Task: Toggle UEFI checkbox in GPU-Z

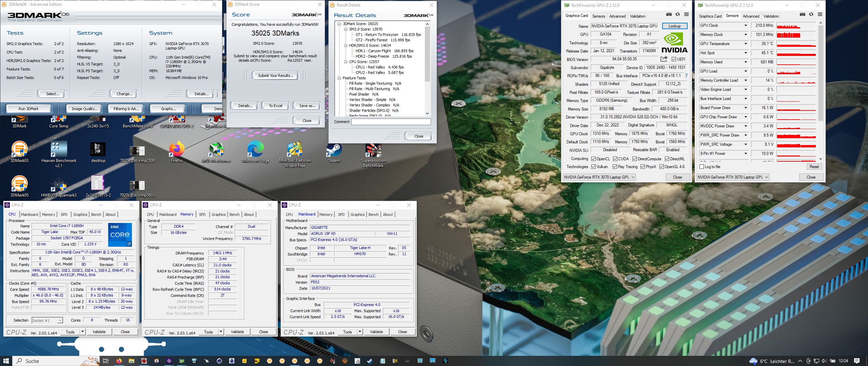Action: (674, 59)
